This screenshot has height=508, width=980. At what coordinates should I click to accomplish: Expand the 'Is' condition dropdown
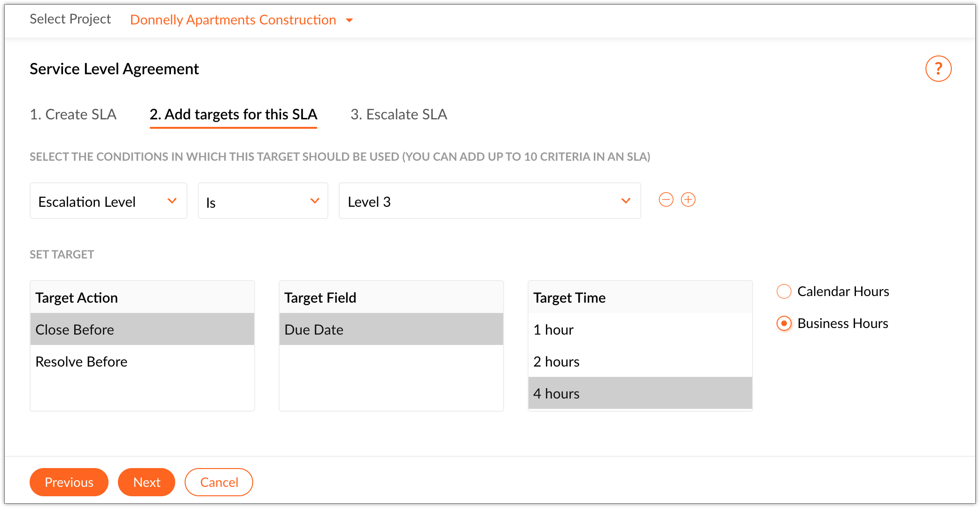[263, 201]
